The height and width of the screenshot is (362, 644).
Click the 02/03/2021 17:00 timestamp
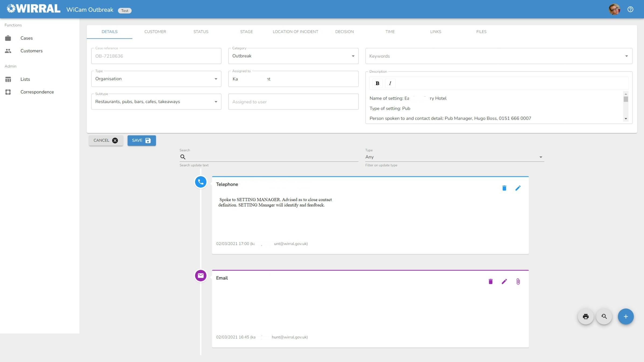click(x=233, y=244)
